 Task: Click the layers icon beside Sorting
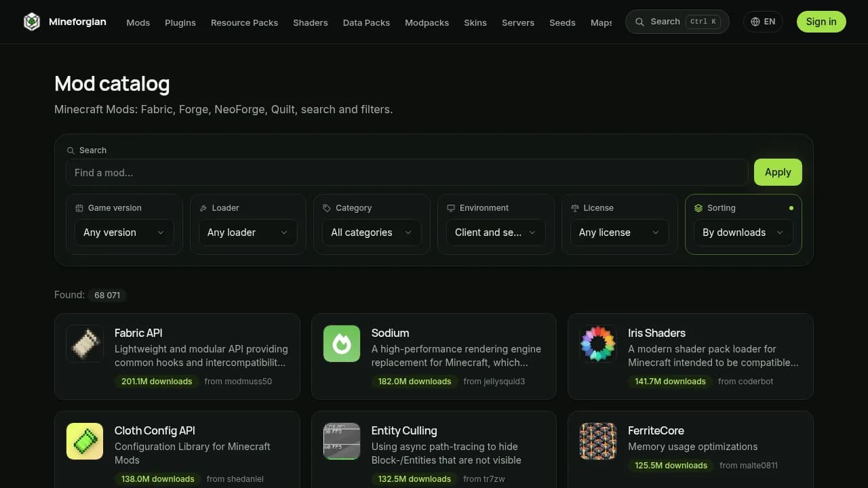tap(698, 208)
